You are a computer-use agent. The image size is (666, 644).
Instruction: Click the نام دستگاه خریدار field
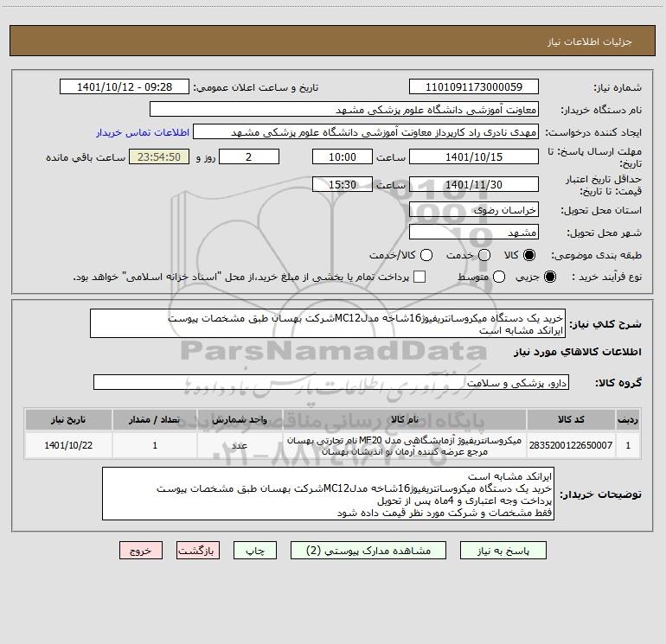(344, 109)
